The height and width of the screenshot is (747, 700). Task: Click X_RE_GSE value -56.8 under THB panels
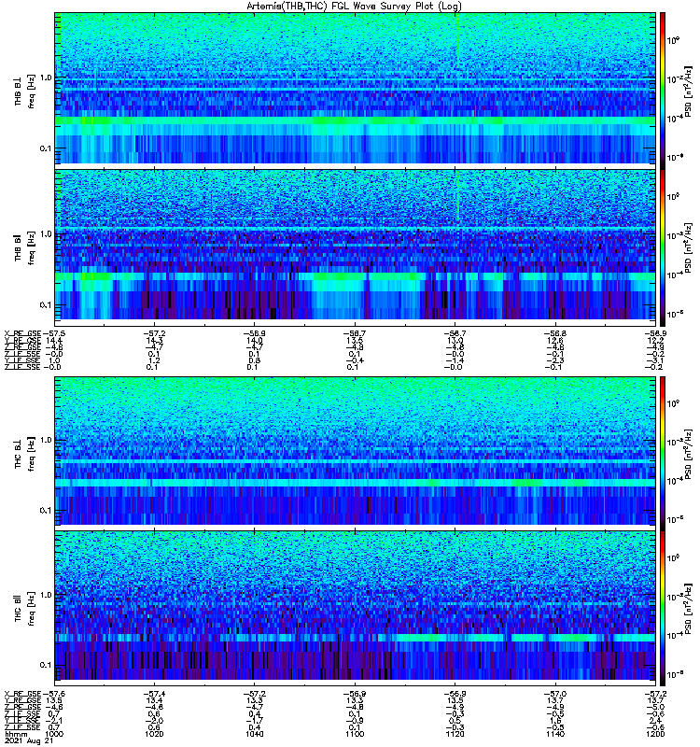pyautogui.click(x=555, y=333)
